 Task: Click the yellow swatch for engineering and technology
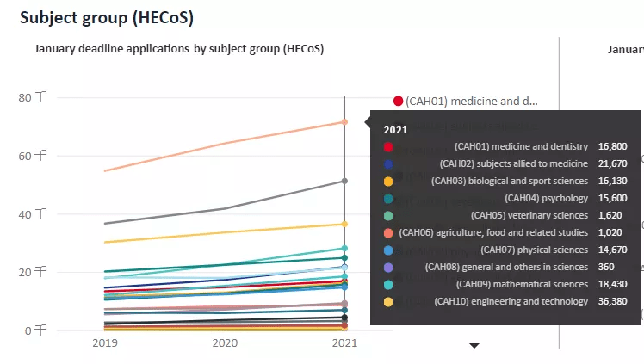pos(388,302)
